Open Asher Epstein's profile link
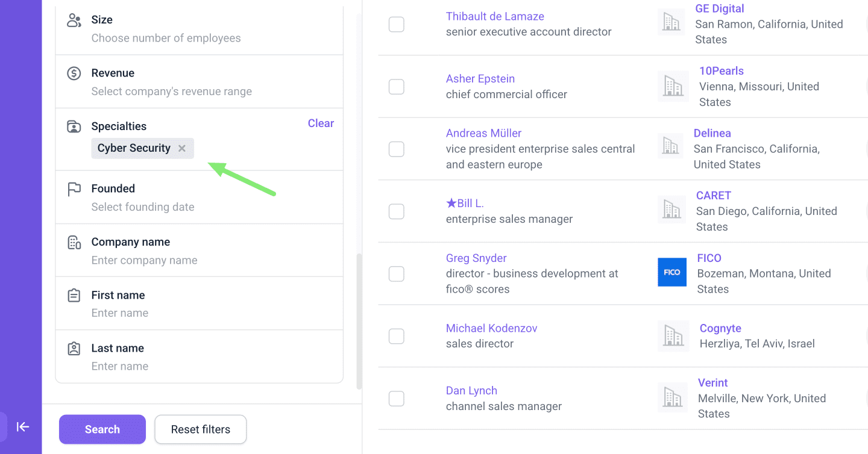 [x=480, y=79]
